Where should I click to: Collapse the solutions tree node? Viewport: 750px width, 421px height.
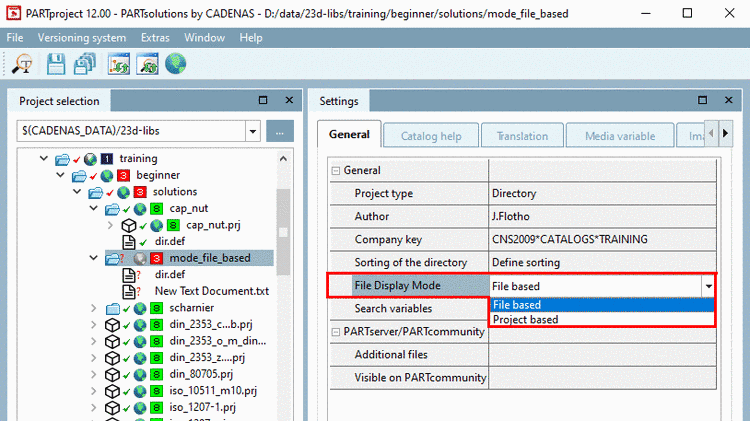point(77,192)
